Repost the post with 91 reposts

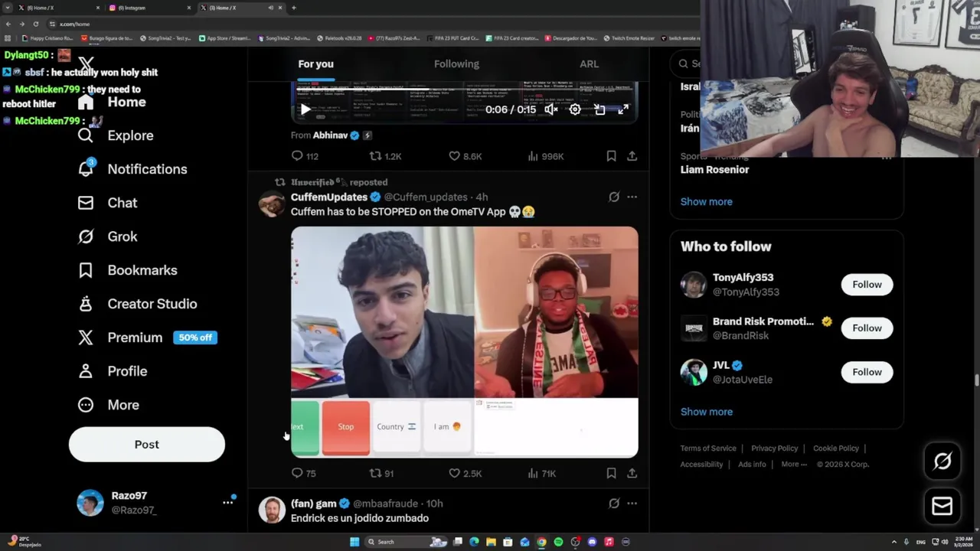pyautogui.click(x=381, y=474)
